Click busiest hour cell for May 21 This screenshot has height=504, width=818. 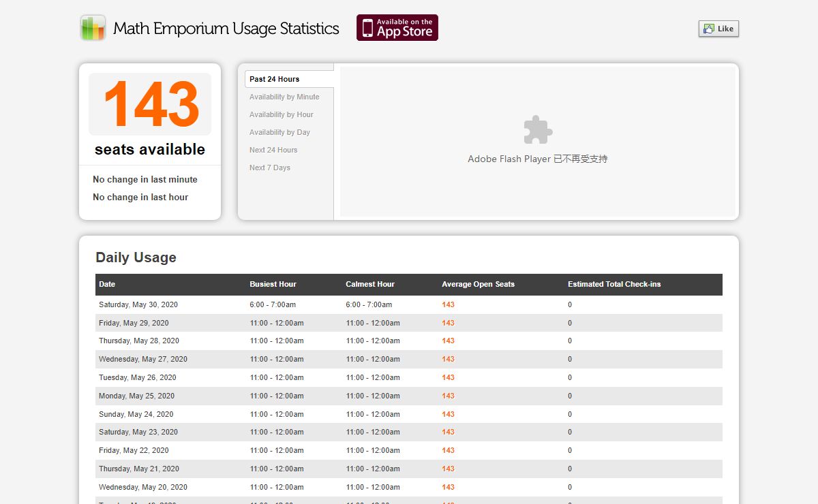pos(277,469)
